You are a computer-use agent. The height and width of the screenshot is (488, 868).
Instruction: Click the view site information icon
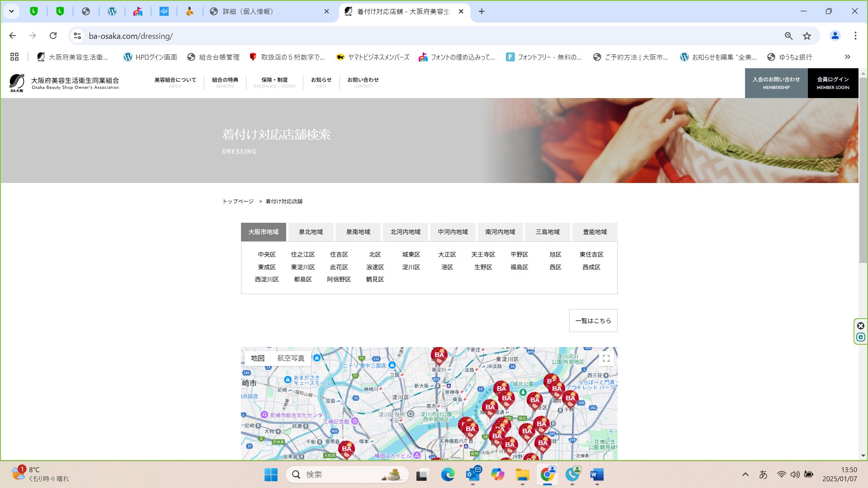[x=77, y=36]
